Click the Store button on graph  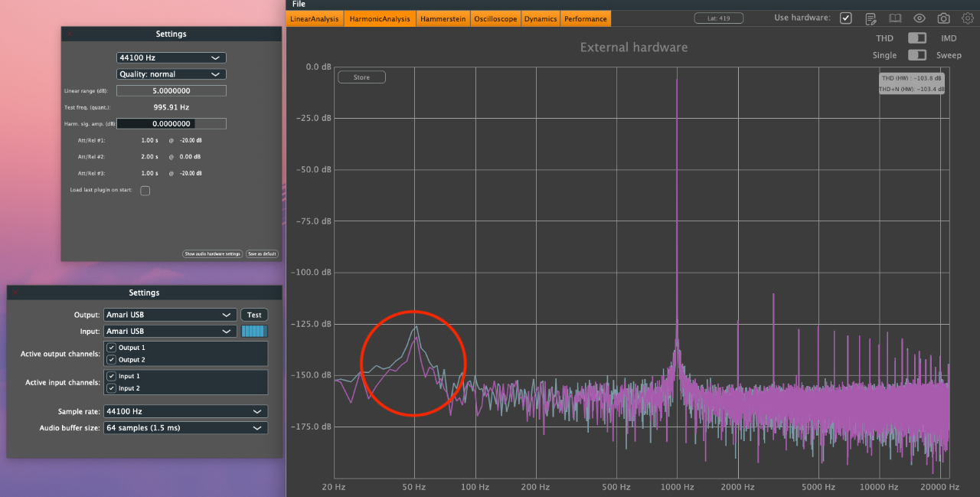coord(361,77)
